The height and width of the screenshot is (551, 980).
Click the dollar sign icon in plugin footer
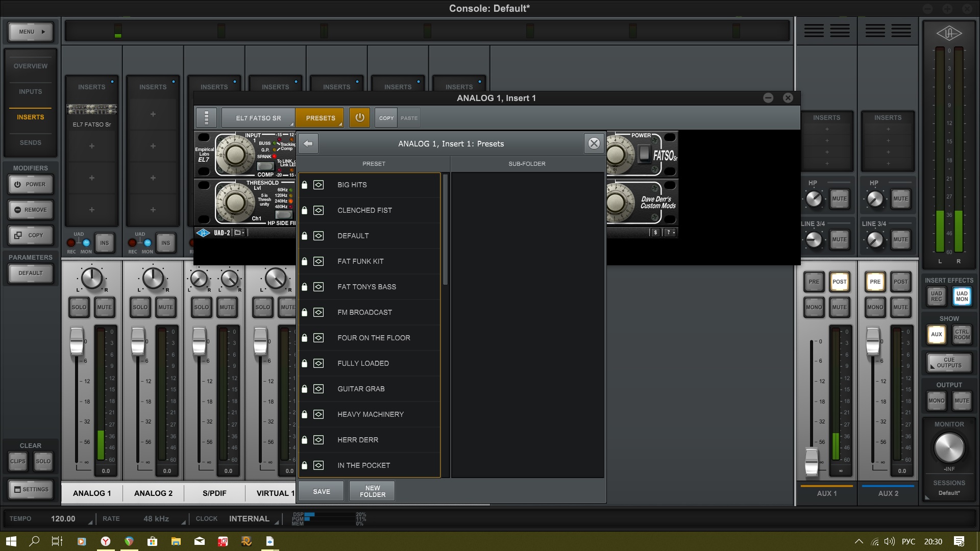point(655,233)
